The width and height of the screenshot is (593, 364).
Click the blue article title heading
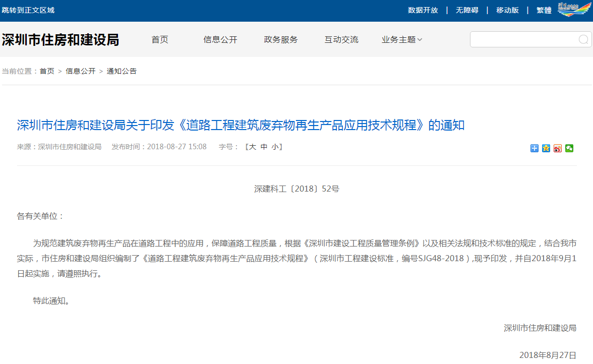point(241,125)
